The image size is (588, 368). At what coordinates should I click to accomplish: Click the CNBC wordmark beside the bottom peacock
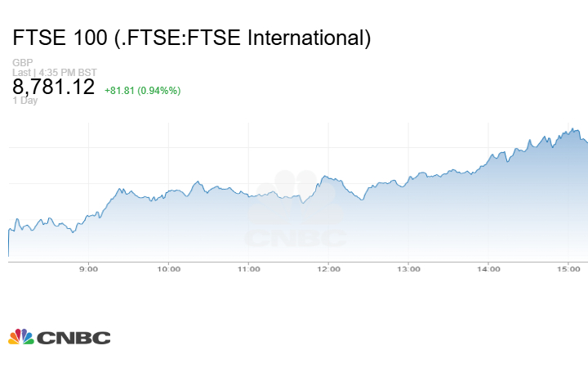click(73, 337)
